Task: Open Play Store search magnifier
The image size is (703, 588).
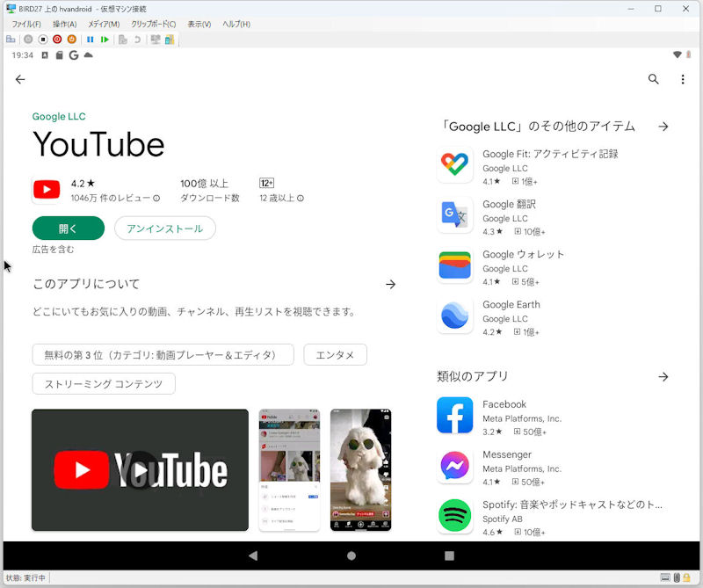Action: tap(653, 79)
